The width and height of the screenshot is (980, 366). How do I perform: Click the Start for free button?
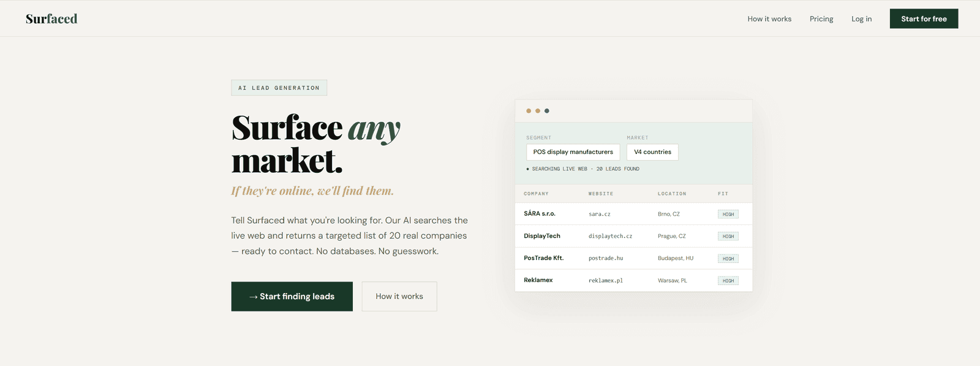[924, 19]
